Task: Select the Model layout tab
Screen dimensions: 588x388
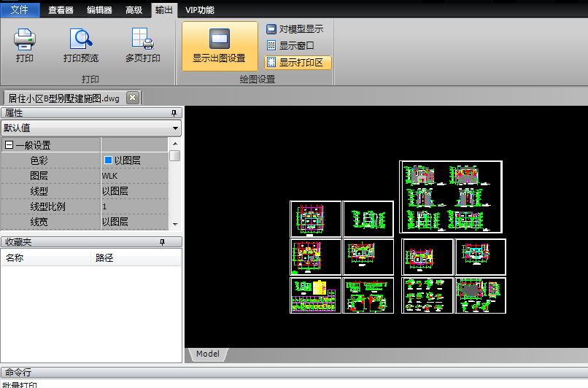Action: (208, 354)
